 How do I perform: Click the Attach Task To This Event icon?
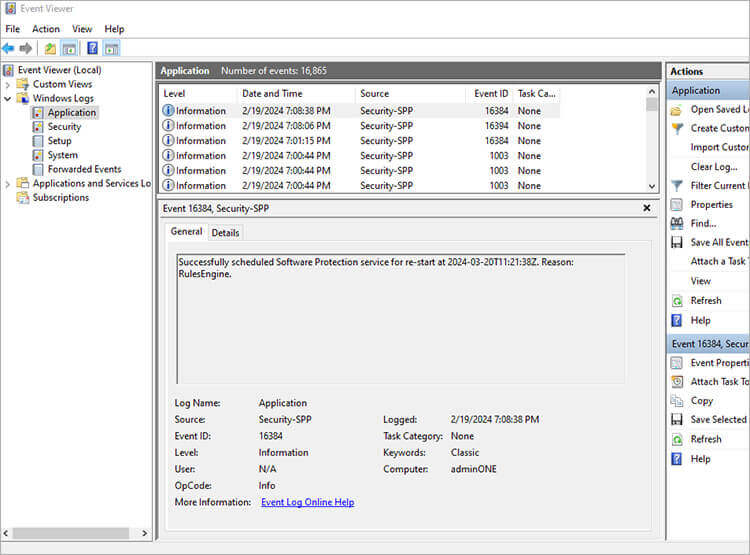pyautogui.click(x=676, y=382)
